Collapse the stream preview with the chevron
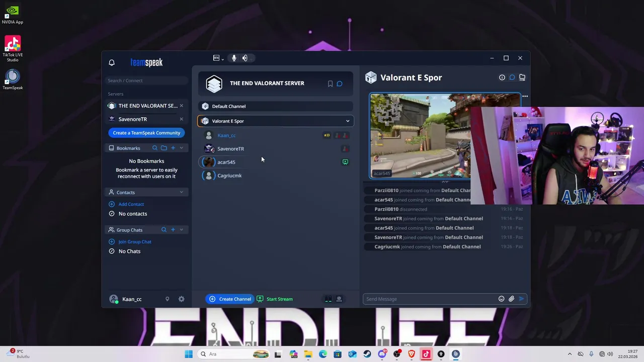The image size is (644, 362). click(x=445, y=181)
